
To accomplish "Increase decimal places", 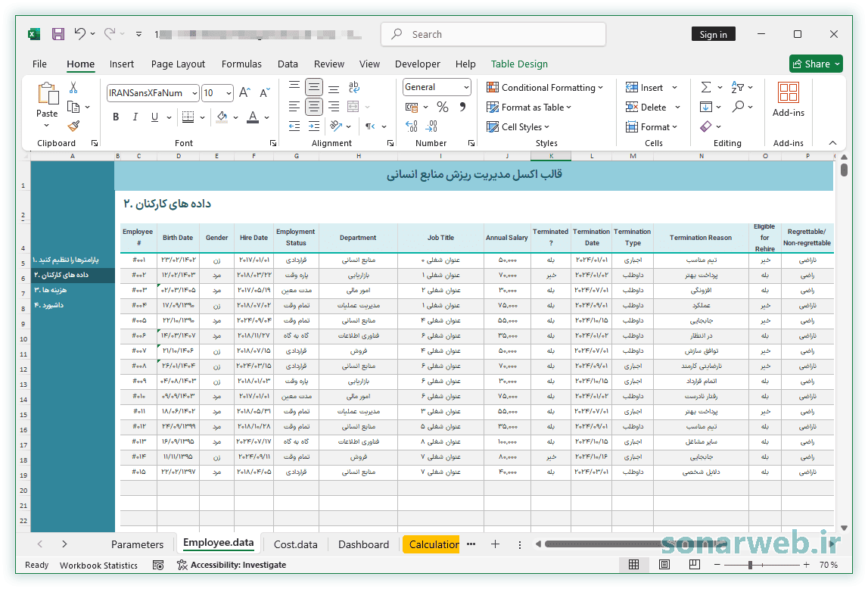I will (412, 126).
